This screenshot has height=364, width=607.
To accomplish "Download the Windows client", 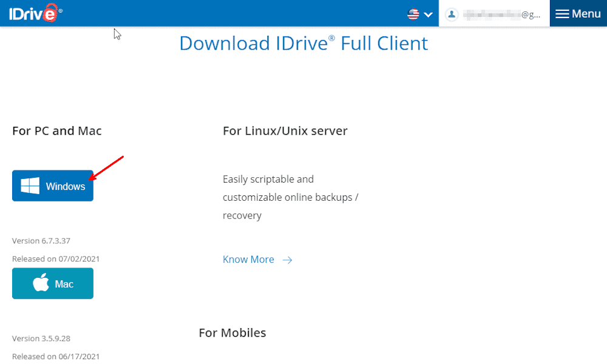I will pos(53,186).
